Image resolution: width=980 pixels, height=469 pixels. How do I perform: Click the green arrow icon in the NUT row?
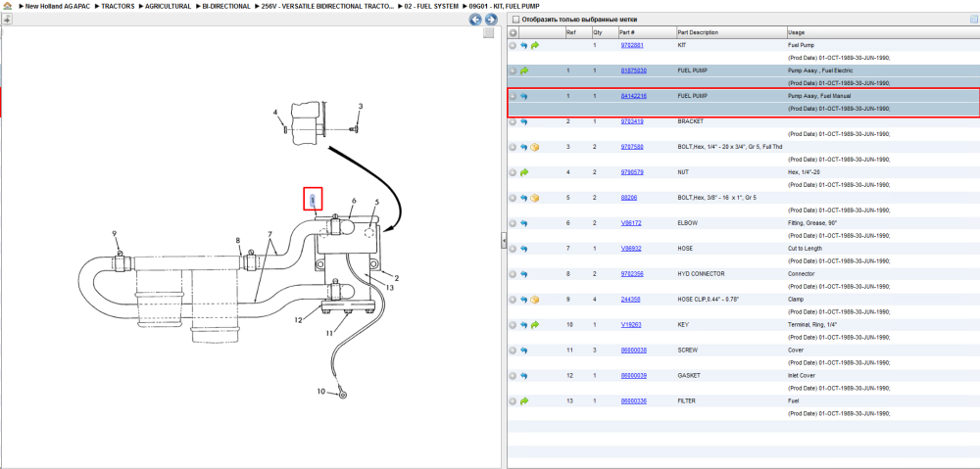[x=523, y=172]
